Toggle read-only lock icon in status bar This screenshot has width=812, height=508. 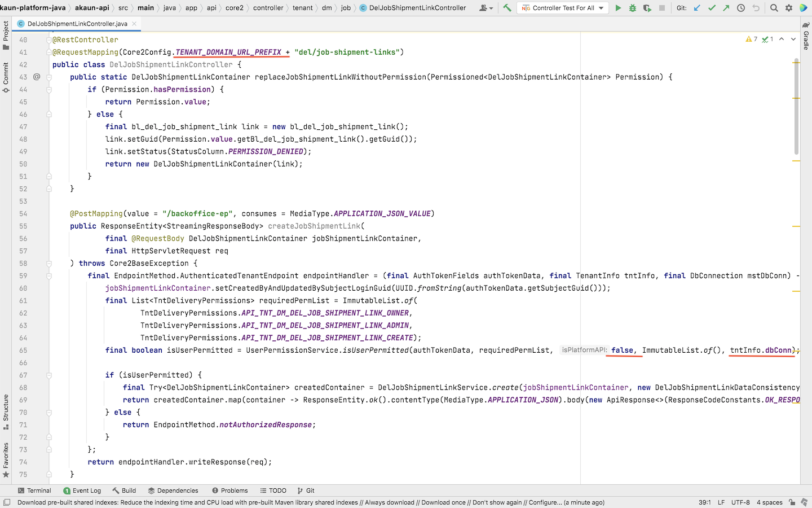[x=792, y=502]
